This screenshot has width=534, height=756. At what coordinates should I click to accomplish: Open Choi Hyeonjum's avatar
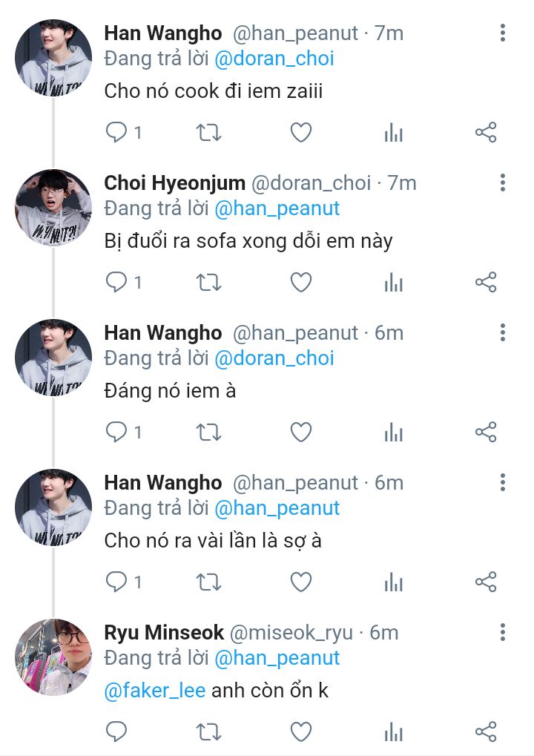[x=53, y=207]
